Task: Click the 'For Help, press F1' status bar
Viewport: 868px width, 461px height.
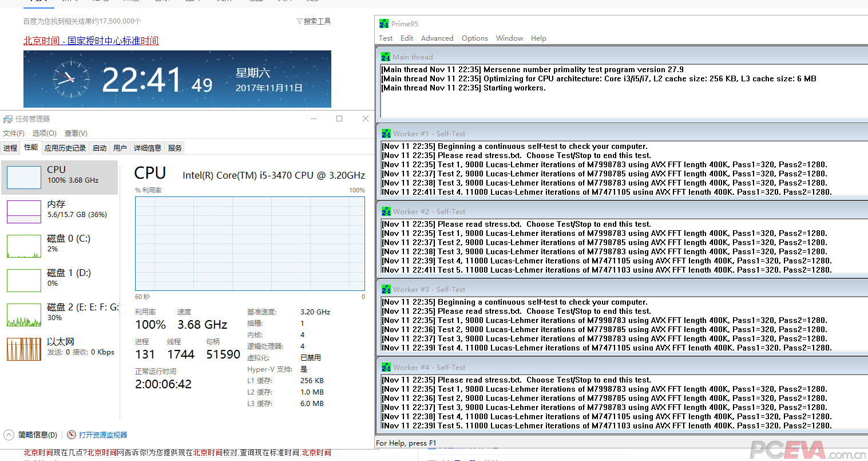Action: pyautogui.click(x=406, y=443)
